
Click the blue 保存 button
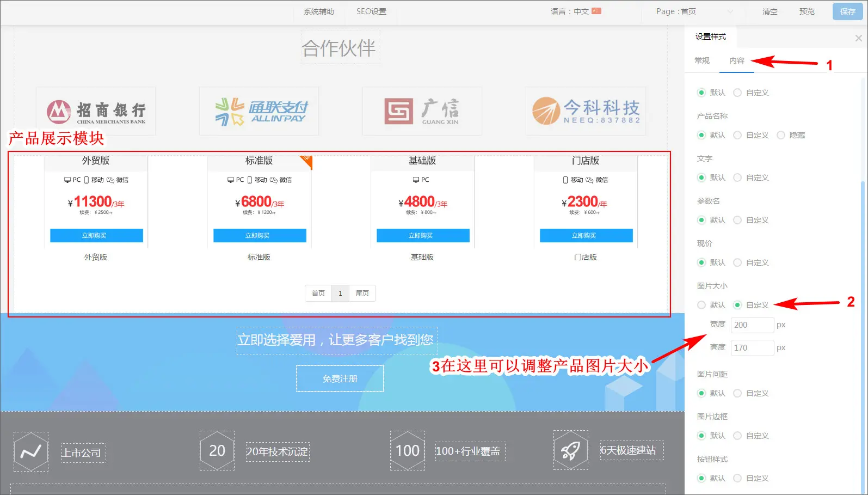click(847, 11)
